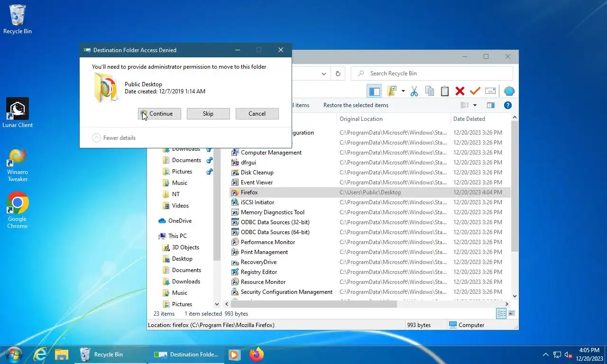This screenshot has width=607, height=364.
Task: Sort by Original Location column header
Action: coord(393,119)
